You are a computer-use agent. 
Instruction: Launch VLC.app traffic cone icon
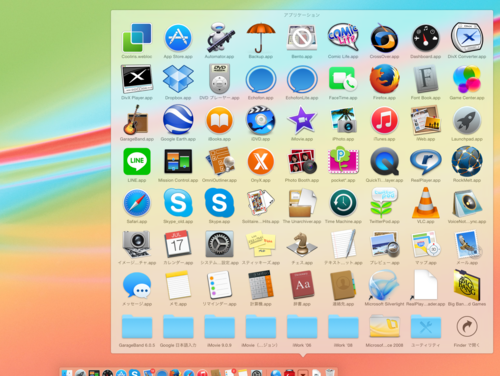click(x=426, y=203)
